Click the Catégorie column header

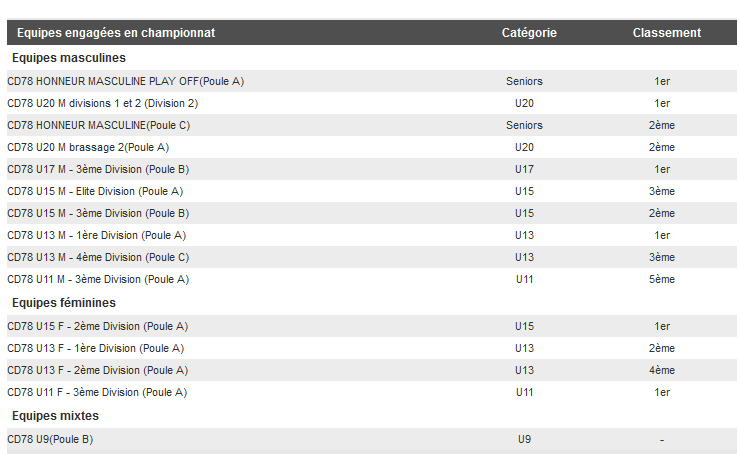click(529, 33)
